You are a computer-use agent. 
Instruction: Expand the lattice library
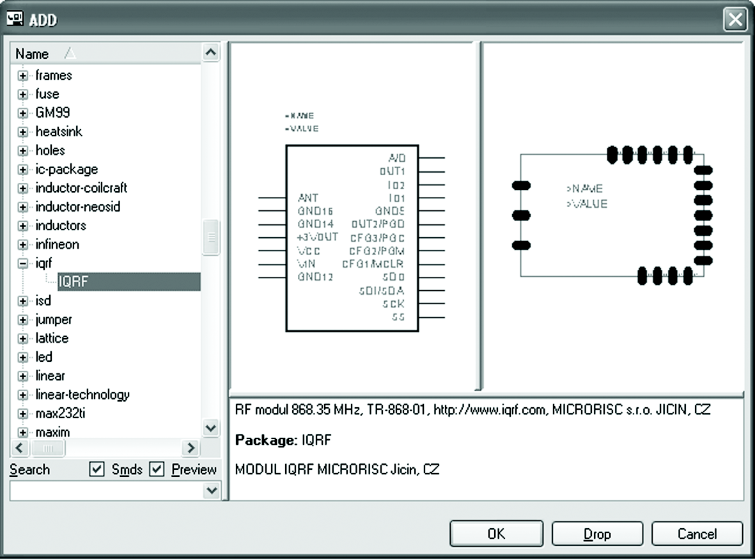tap(22, 339)
